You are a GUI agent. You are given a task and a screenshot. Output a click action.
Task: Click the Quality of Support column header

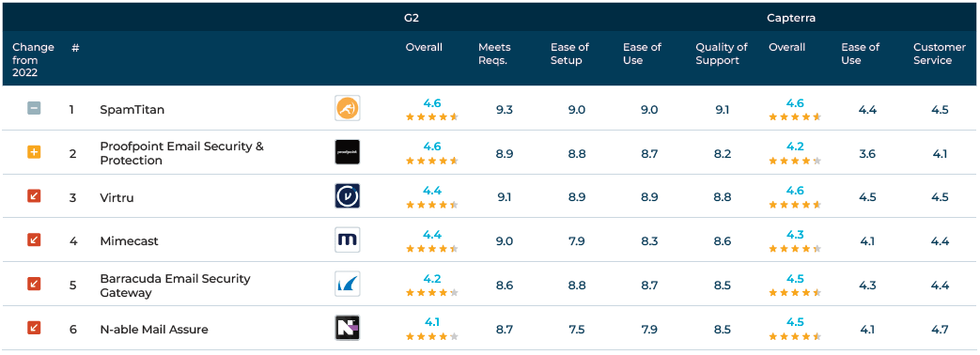click(x=722, y=54)
